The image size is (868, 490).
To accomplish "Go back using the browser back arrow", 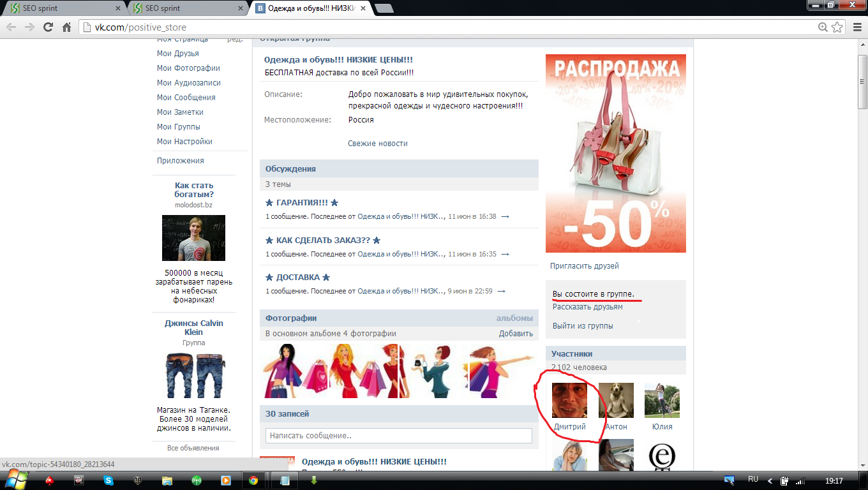I will tap(11, 27).
